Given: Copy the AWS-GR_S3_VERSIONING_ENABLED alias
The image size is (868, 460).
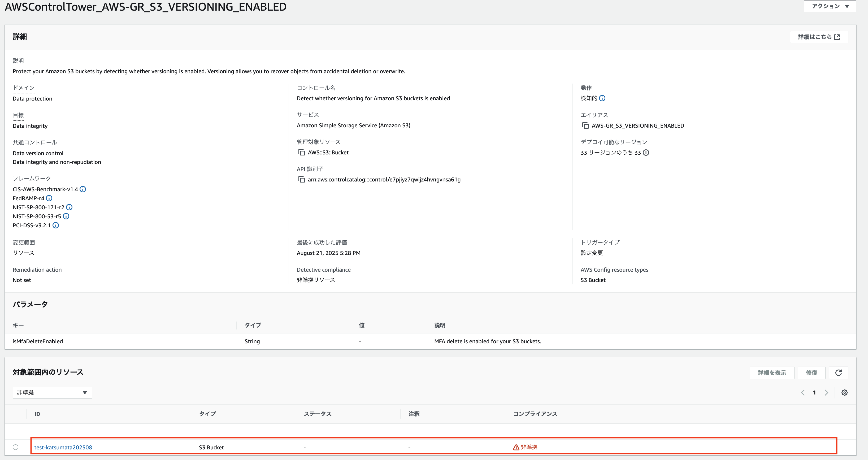Looking at the screenshot, I should pyautogui.click(x=585, y=125).
